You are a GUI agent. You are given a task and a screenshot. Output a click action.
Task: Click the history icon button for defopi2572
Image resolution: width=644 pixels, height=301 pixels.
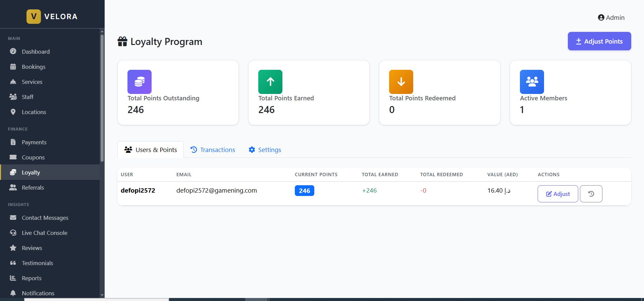(591, 194)
